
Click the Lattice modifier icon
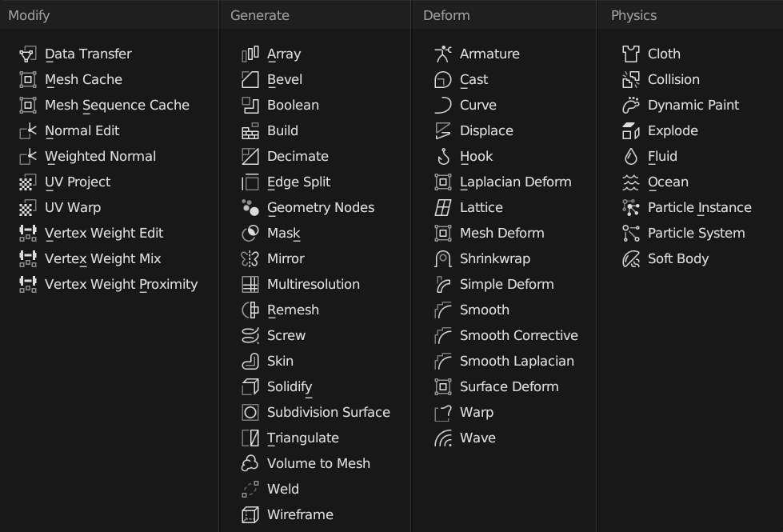(443, 207)
